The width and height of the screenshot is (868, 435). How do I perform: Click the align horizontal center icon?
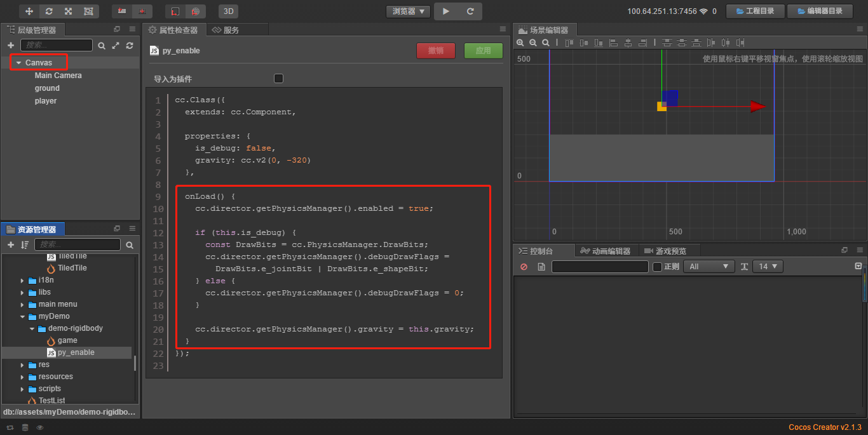[628, 43]
